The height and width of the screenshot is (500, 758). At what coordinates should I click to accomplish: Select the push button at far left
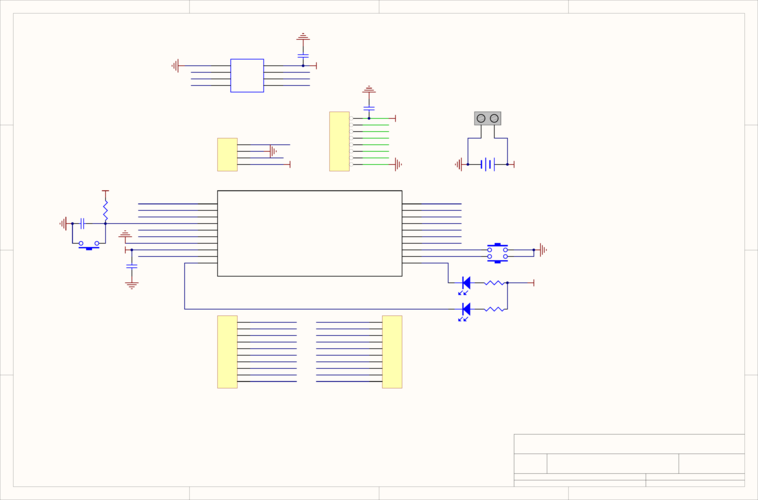coord(89,245)
